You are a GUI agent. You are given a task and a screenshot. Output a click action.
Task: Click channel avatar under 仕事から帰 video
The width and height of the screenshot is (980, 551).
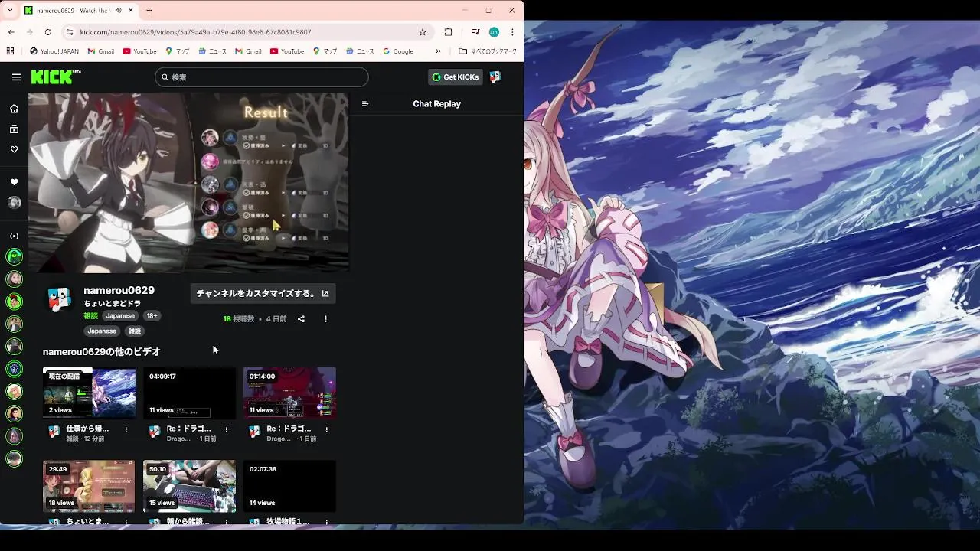tap(54, 432)
